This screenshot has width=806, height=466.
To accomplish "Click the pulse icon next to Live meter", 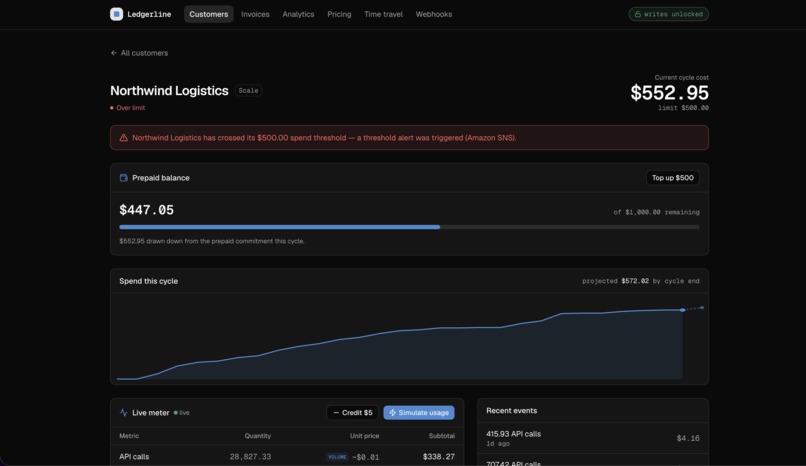I will pyautogui.click(x=123, y=413).
